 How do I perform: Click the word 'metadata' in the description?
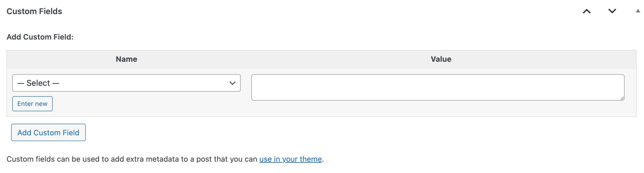tap(162, 159)
